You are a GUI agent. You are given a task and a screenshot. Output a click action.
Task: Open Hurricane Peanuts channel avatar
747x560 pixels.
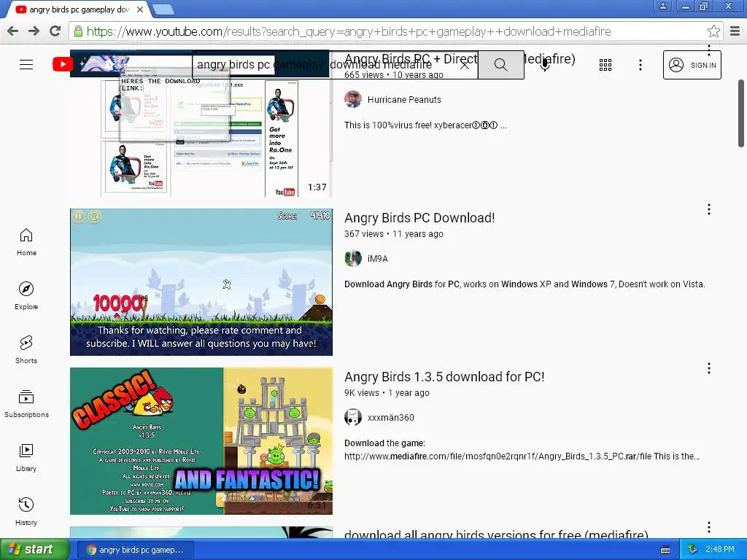click(352, 99)
